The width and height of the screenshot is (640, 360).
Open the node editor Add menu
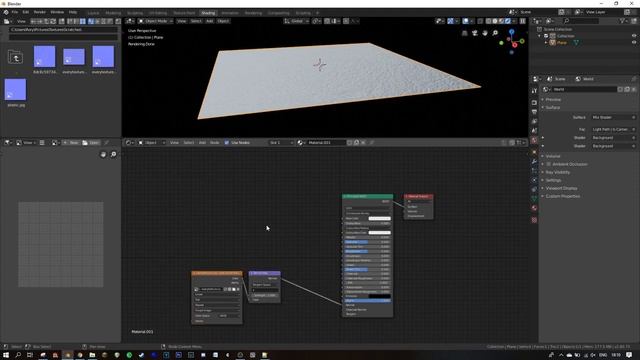point(202,143)
